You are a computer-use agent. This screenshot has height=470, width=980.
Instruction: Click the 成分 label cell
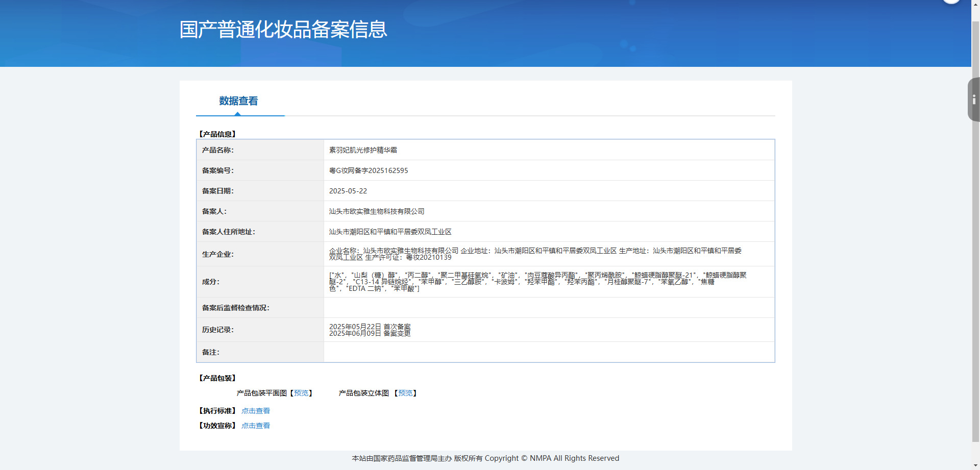[260, 282]
